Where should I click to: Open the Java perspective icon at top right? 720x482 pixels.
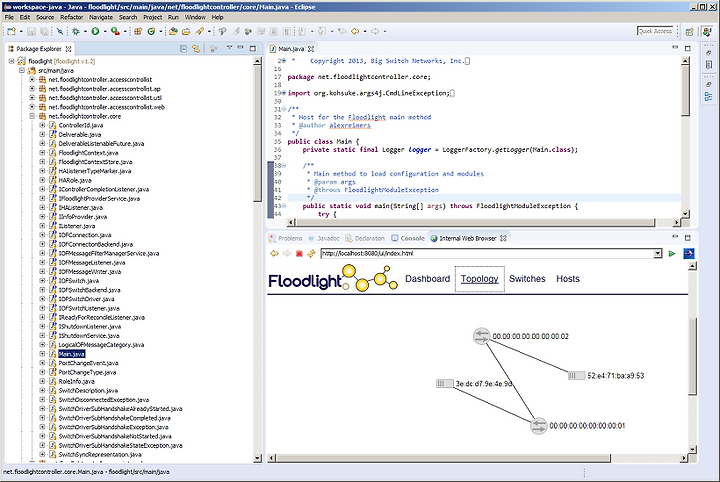(707, 32)
